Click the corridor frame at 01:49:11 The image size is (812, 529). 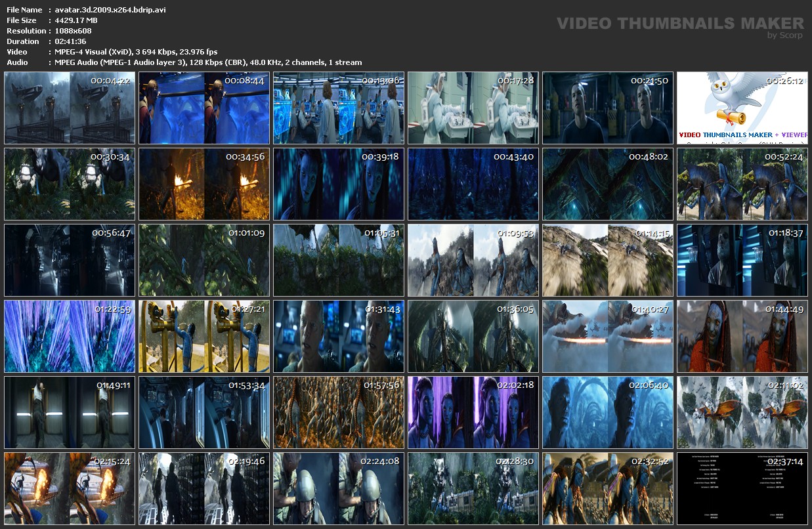coord(70,412)
